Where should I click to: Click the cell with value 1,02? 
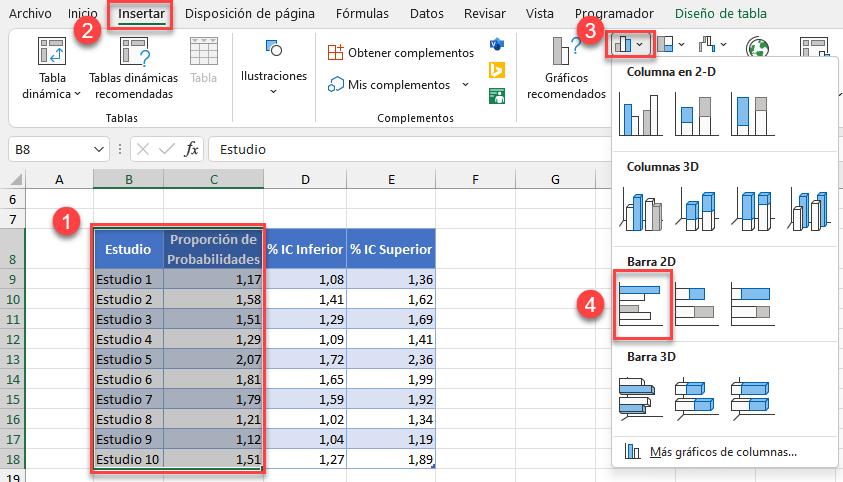(x=305, y=419)
